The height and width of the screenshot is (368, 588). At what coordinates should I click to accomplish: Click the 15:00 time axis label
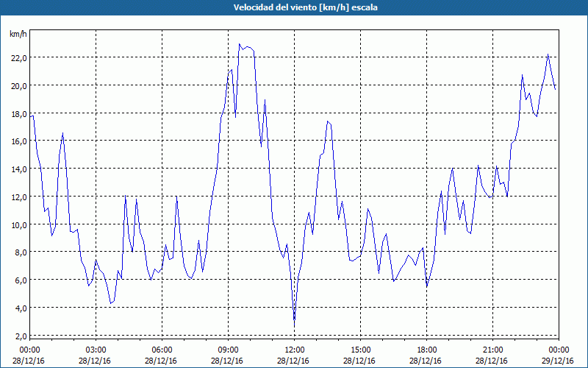361,350
